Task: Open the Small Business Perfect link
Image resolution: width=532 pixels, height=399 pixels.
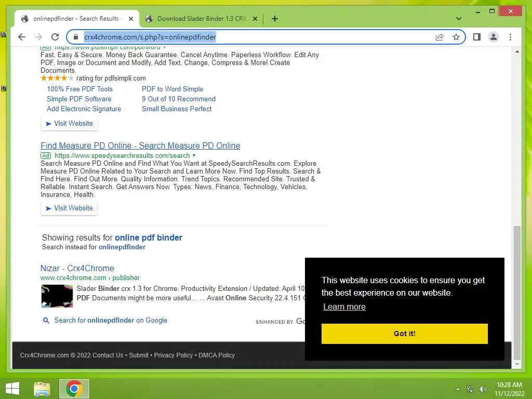Action: point(177,109)
